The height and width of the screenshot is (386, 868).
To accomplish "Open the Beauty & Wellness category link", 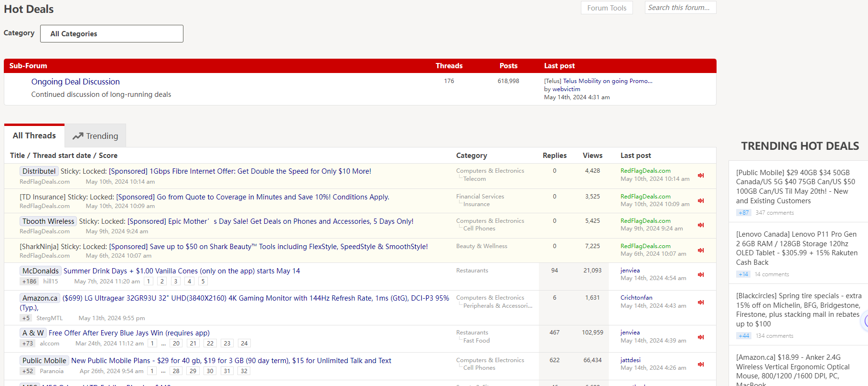I will [x=482, y=246].
